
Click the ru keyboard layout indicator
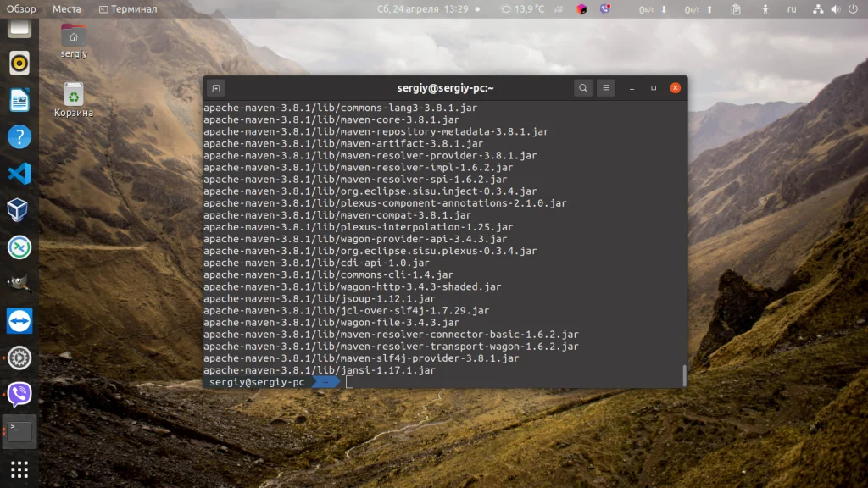tap(791, 9)
